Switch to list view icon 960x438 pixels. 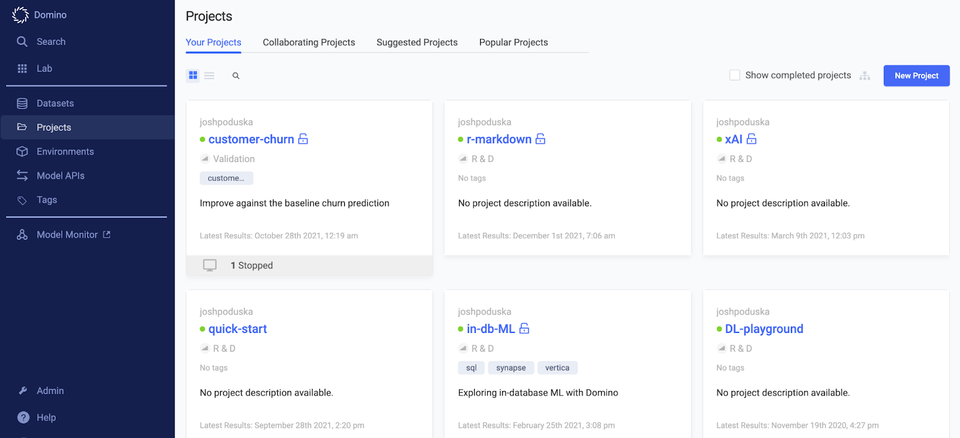tap(209, 75)
